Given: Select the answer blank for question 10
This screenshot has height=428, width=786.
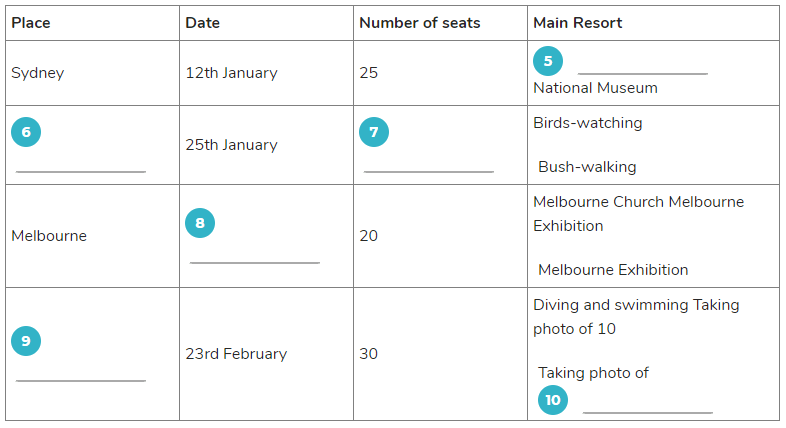Looking at the screenshot, I should point(648,412).
